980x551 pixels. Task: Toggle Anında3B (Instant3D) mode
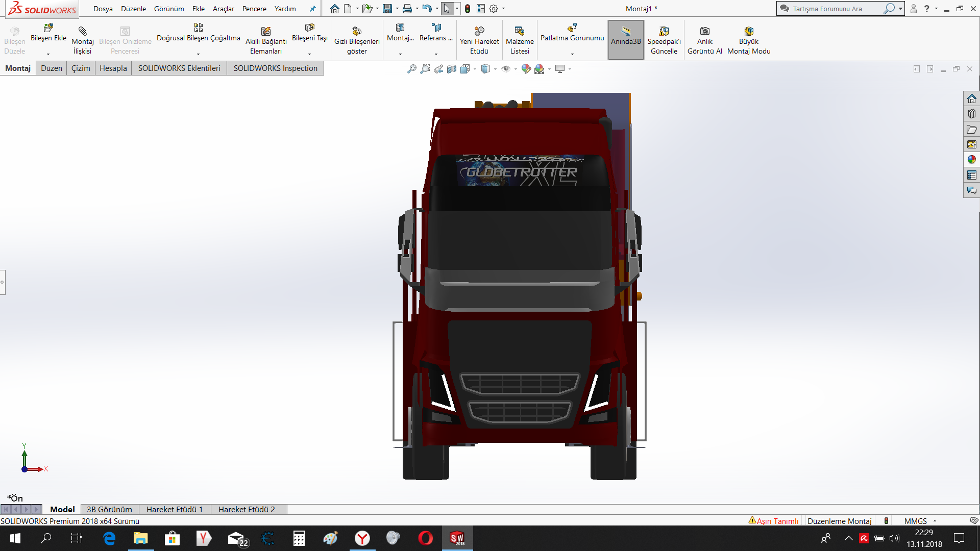pos(626,40)
